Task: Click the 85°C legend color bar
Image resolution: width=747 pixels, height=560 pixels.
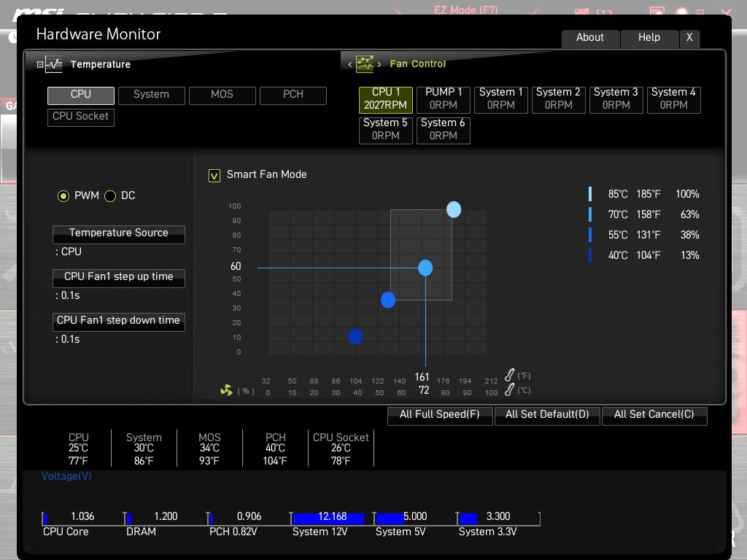Action: tap(590, 194)
